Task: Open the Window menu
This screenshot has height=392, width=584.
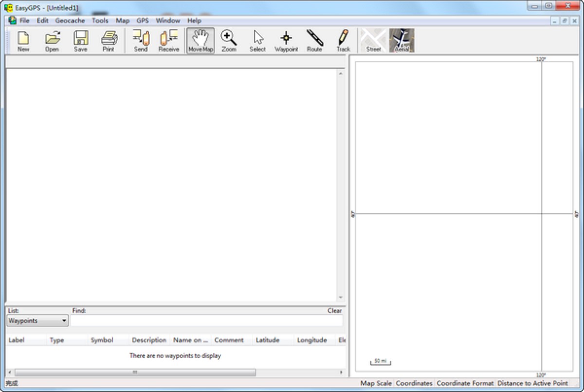Action: click(167, 20)
